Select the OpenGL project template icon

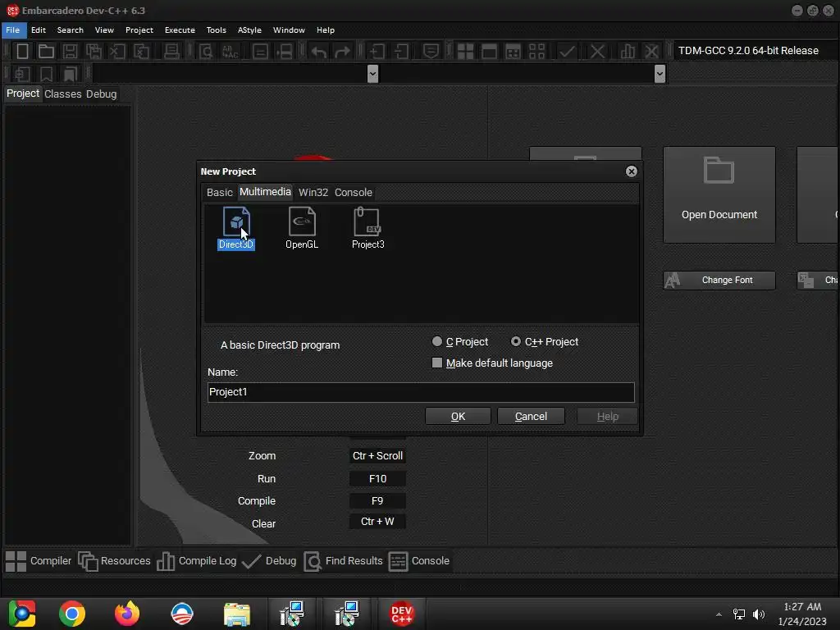[x=302, y=228]
